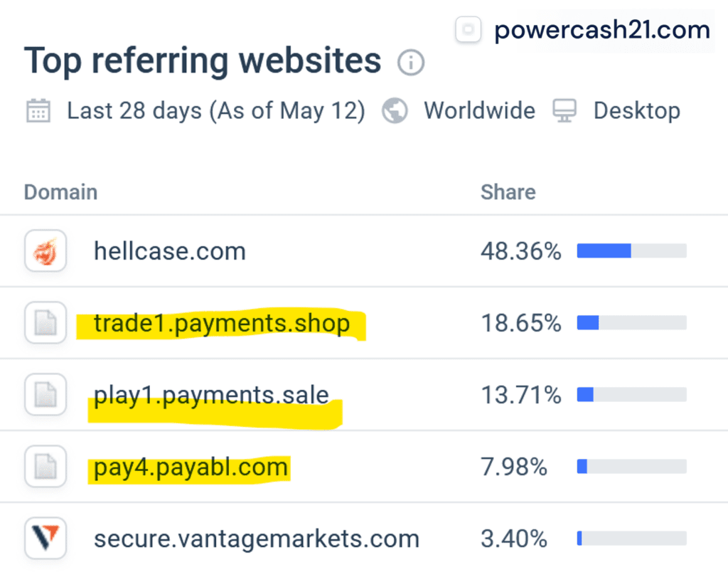Click the 48.36% share progress bar
The width and height of the screenshot is (728, 587).
pos(632,251)
